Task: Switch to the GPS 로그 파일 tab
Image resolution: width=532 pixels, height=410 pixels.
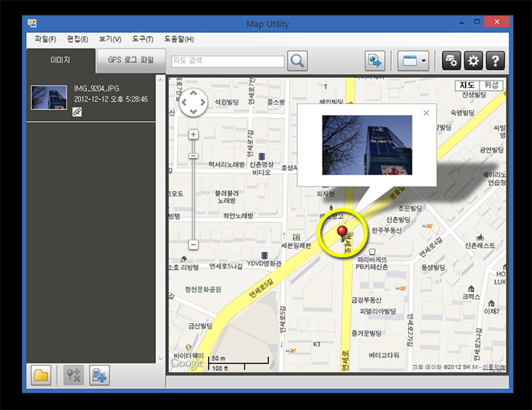Action: pyautogui.click(x=131, y=60)
